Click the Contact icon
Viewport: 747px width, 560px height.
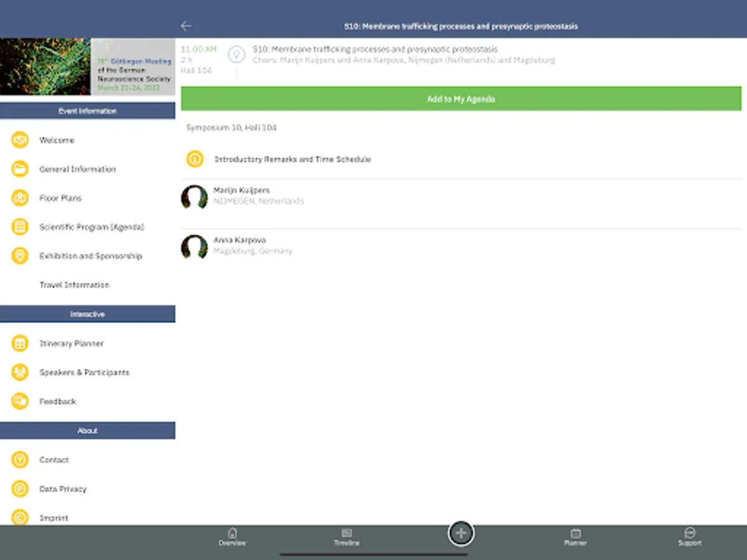click(20, 460)
